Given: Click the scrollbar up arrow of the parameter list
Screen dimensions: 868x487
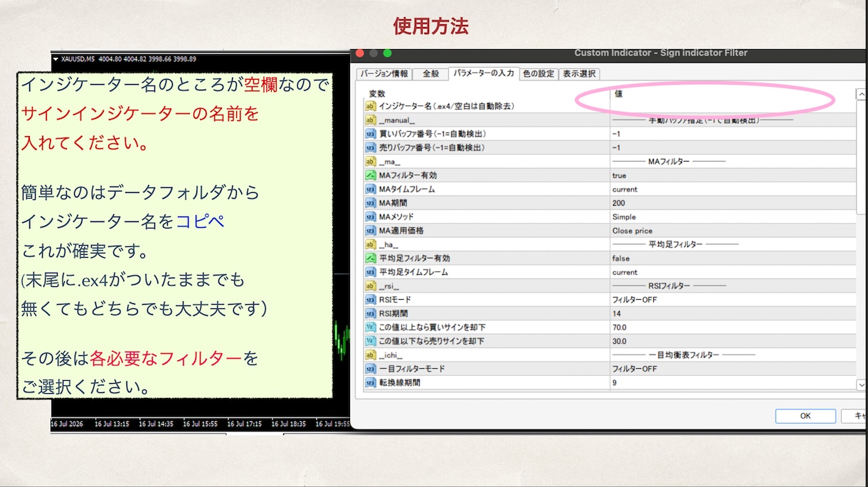Looking at the screenshot, I should (x=862, y=95).
